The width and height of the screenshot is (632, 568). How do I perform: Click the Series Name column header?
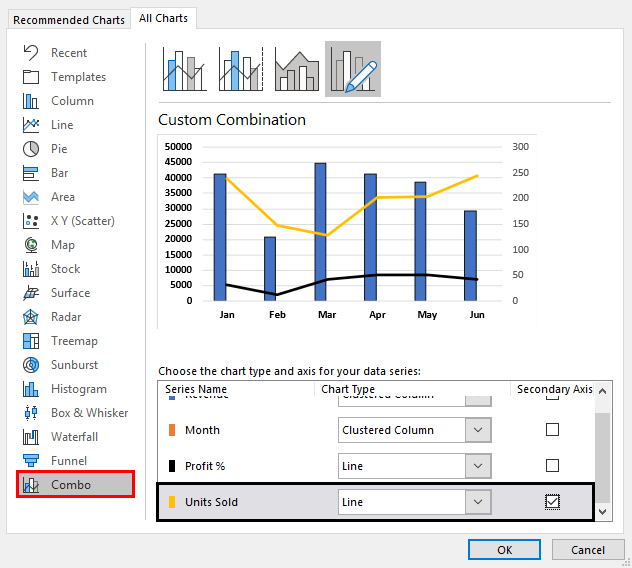196,389
